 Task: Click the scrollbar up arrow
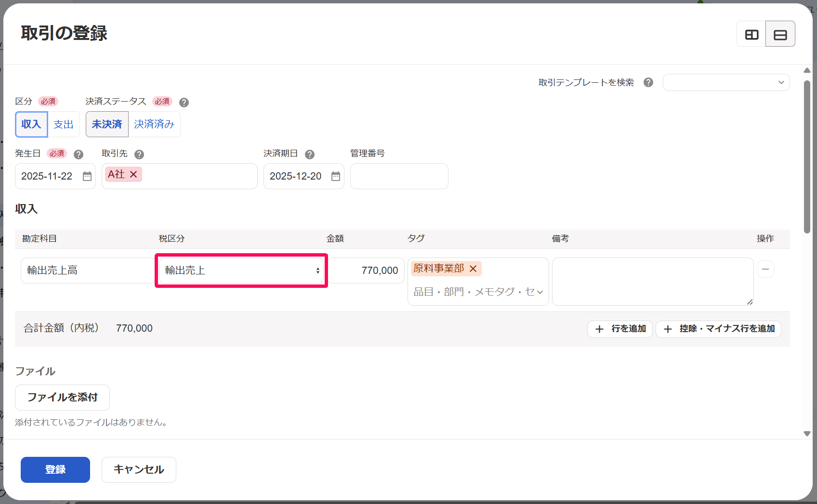click(807, 71)
